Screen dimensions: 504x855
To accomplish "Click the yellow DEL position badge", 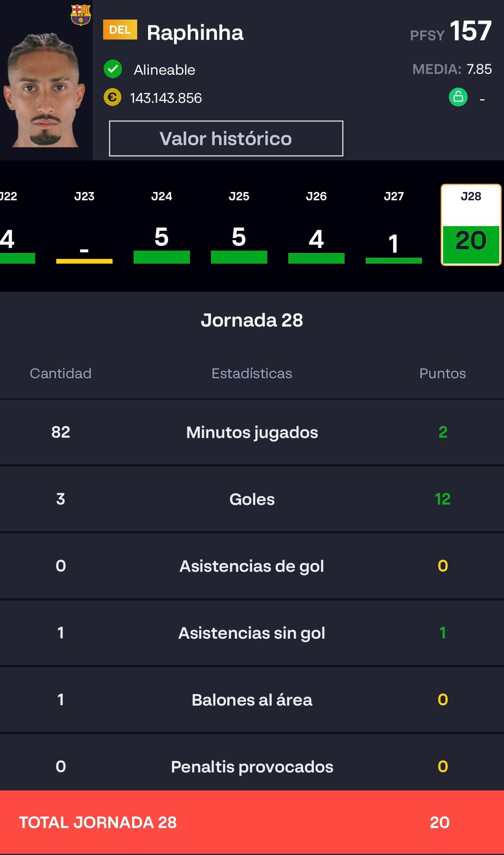I will [x=120, y=30].
